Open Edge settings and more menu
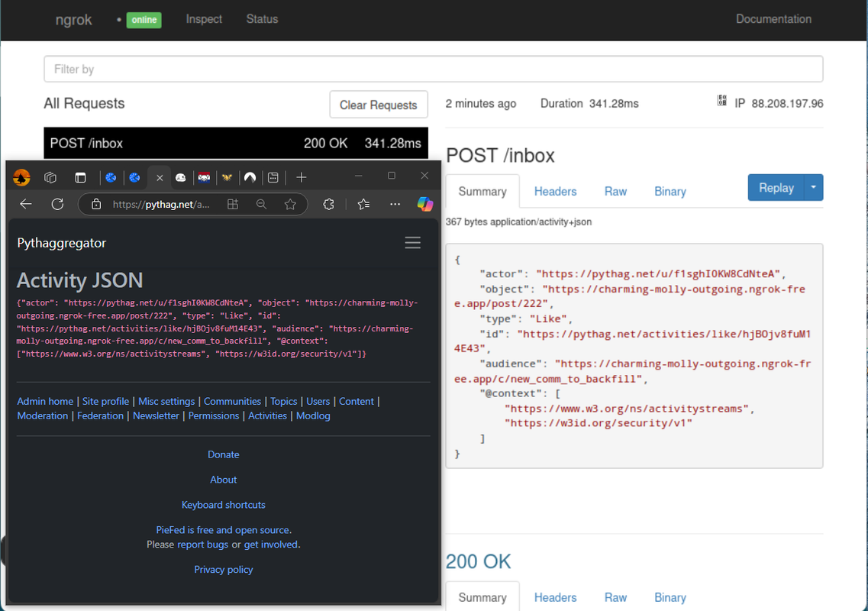The height and width of the screenshot is (611, 868). [395, 204]
